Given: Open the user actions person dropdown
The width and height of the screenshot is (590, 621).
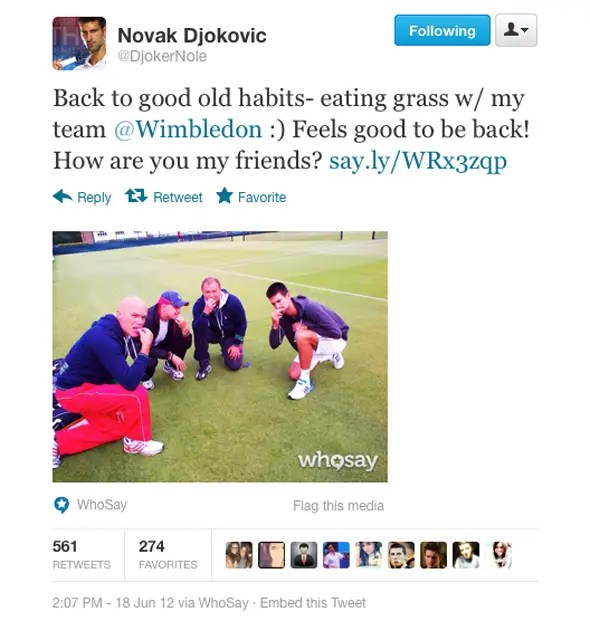Looking at the screenshot, I should coord(516,30).
